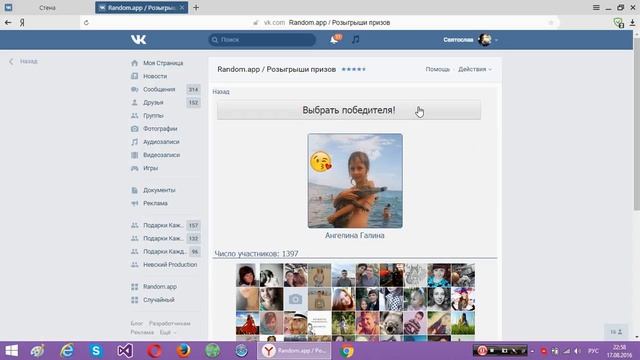640x360 pixels.
Task: Click the Yandex Я button in toolbar
Action: 22,22
